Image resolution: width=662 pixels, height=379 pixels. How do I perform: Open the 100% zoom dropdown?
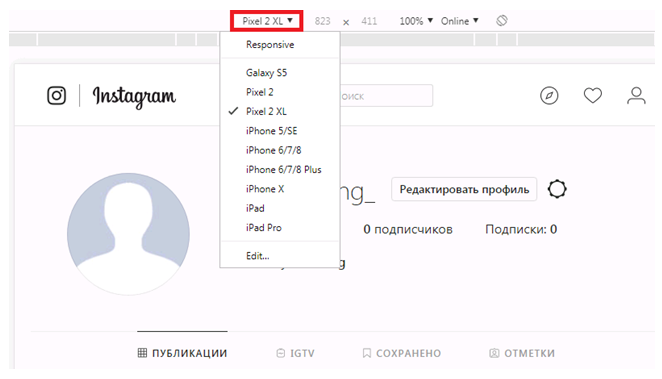[x=416, y=21]
